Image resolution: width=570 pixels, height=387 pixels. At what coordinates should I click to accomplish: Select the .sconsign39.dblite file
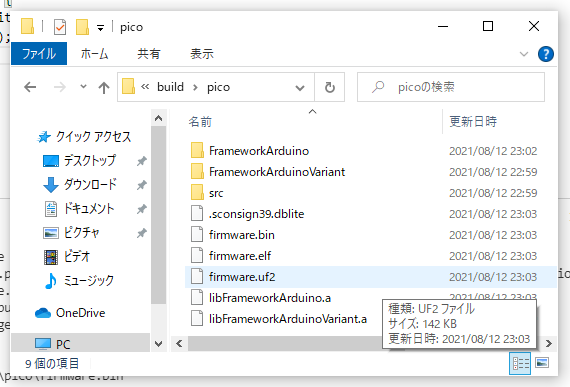(x=256, y=214)
